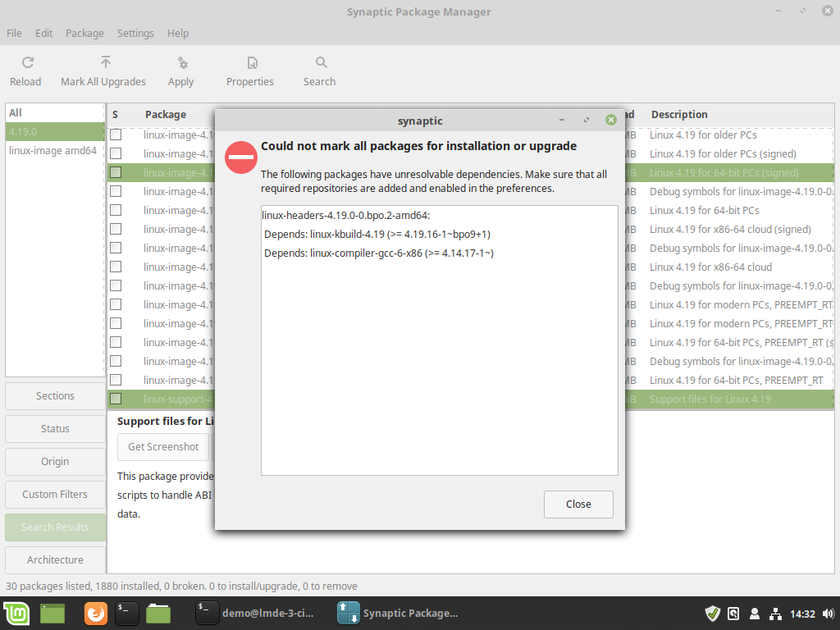The width and height of the screenshot is (840, 630).
Task: Click the red error icon in dialog
Action: tap(241, 157)
